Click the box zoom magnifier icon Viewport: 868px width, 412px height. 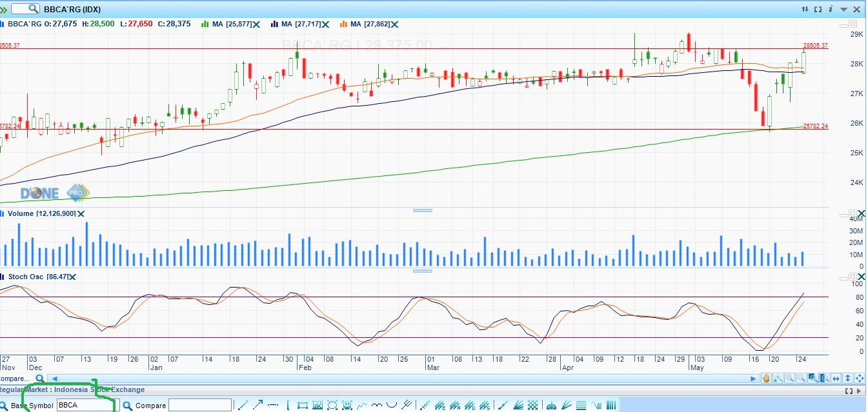812,378
